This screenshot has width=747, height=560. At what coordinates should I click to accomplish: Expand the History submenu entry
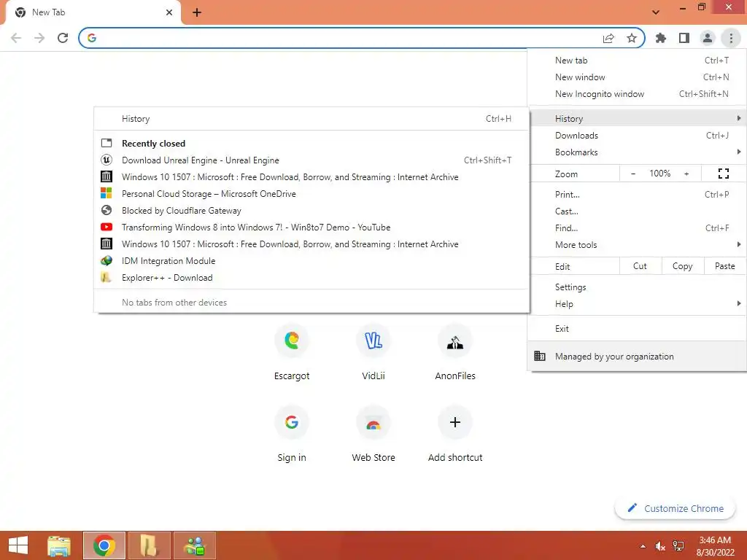click(637, 119)
